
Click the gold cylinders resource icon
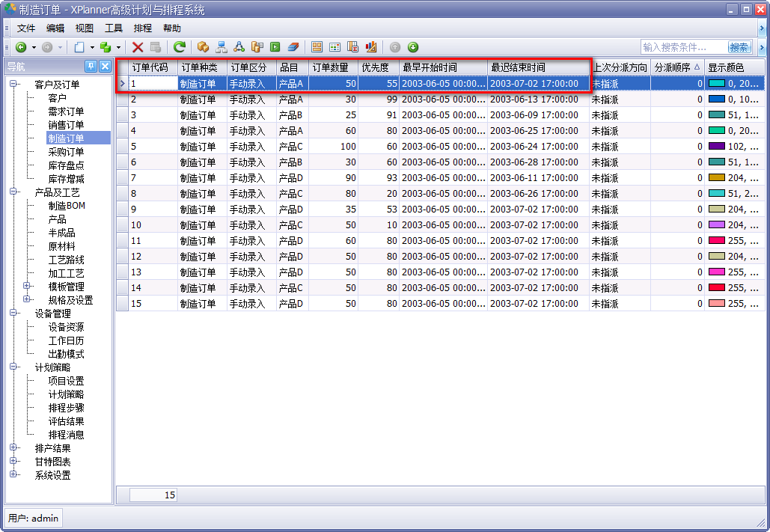(257, 47)
